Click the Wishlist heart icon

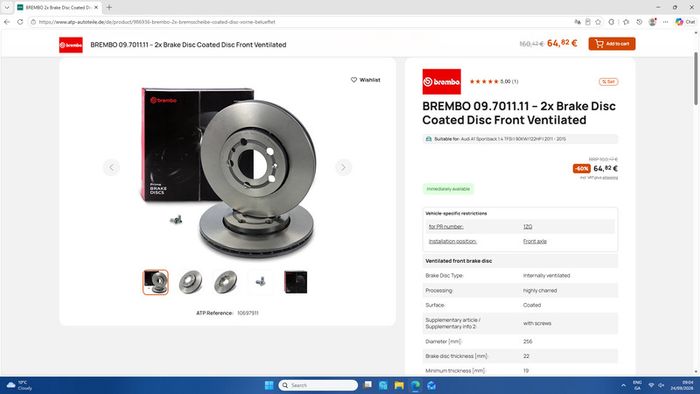pos(354,80)
